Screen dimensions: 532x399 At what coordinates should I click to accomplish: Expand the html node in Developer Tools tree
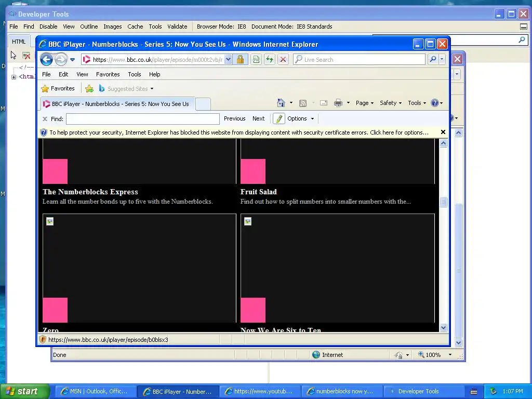tap(14, 77)
